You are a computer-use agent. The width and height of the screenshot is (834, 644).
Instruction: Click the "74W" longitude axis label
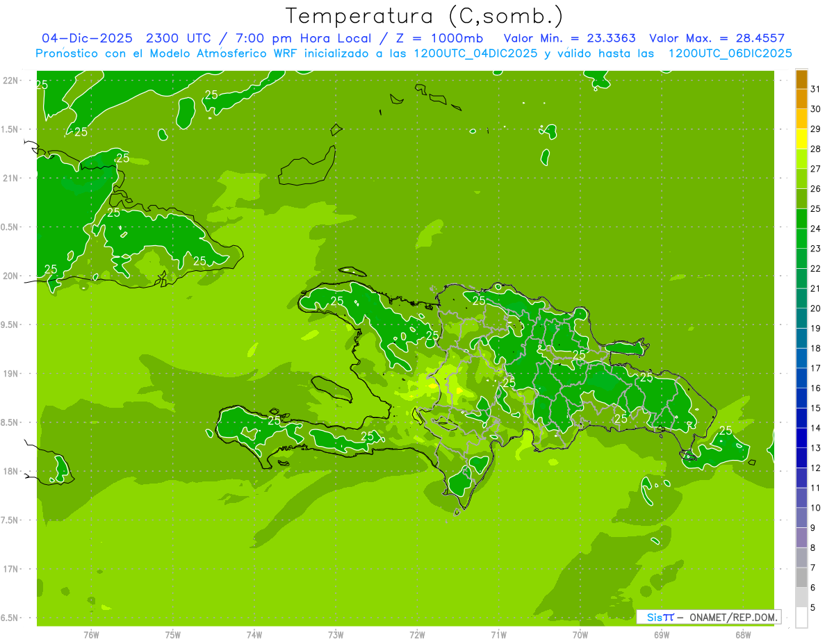[x=254, y=634]
